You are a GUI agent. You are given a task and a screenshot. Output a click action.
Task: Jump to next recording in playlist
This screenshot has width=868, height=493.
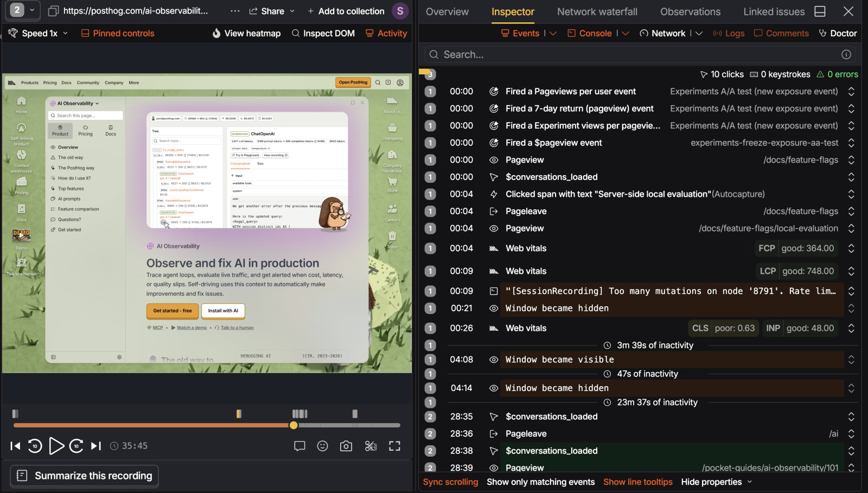pyautogui.click(x=96, y=446)
